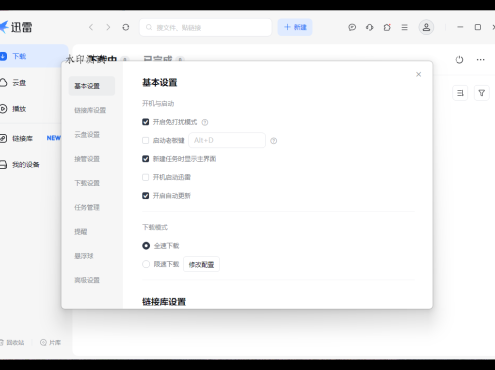Minimize the Xunlei window

(x=460, y=27)
